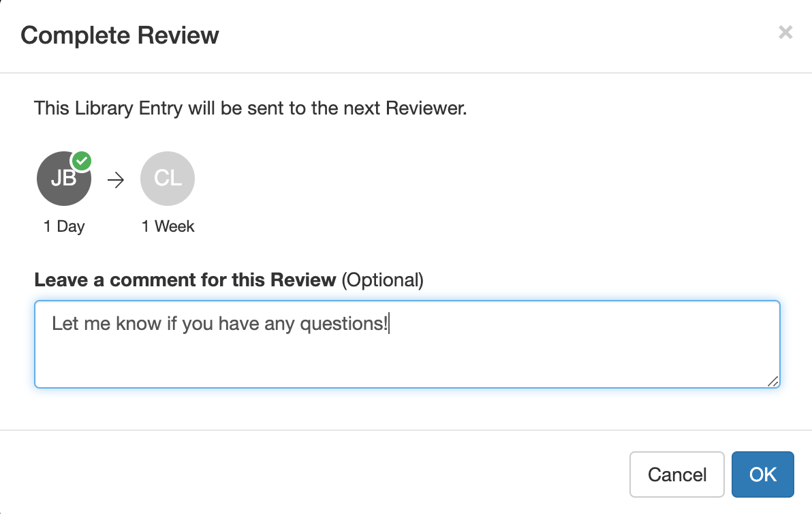Click the JB reviewer avatar
The image size is (812, 514).
(63, 179)
